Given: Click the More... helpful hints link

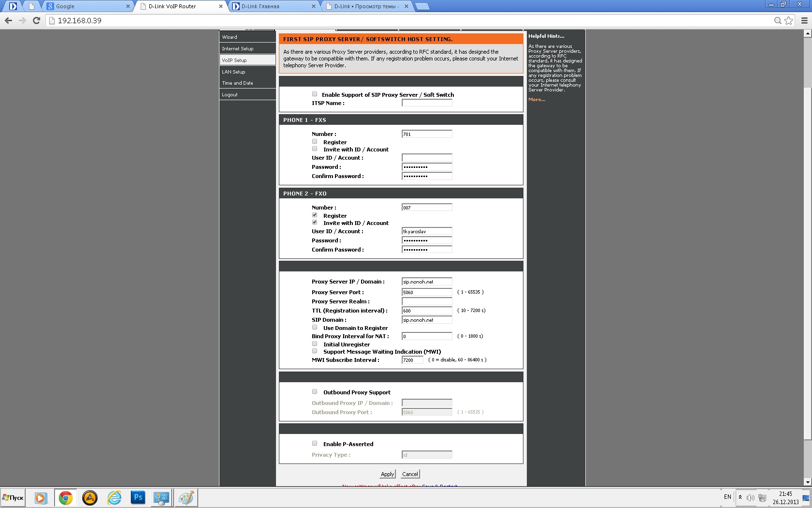Looking at the screenshot, I should pyautogui.click(x=536, y=100).
